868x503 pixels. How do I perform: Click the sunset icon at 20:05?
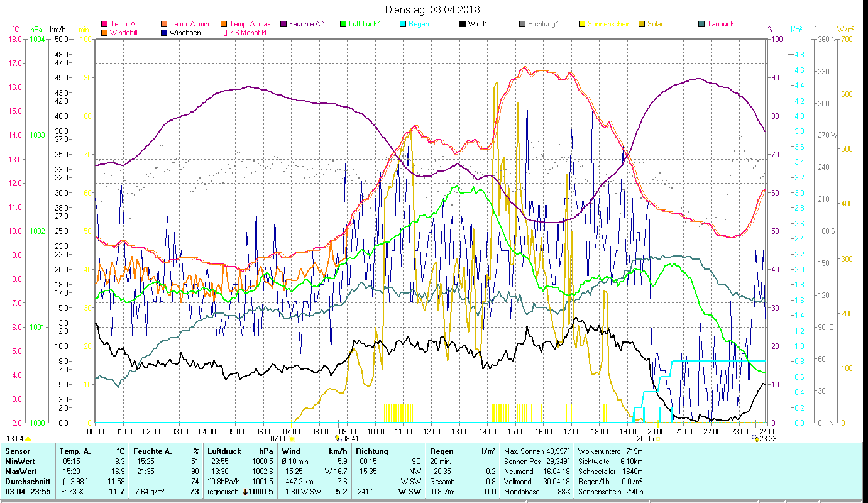pos(659,439)
